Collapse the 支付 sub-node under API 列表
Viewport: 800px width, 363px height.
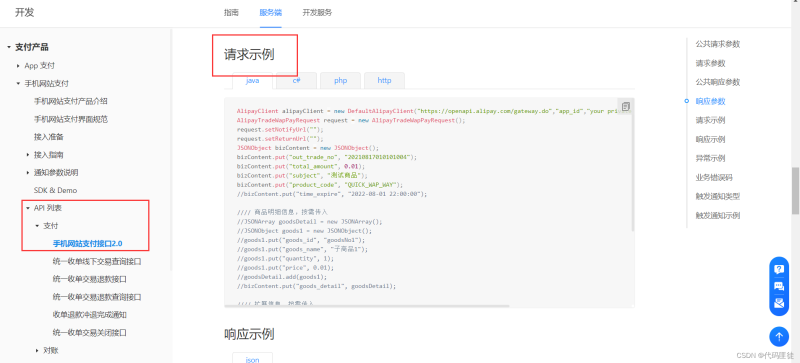coord(37,226)
